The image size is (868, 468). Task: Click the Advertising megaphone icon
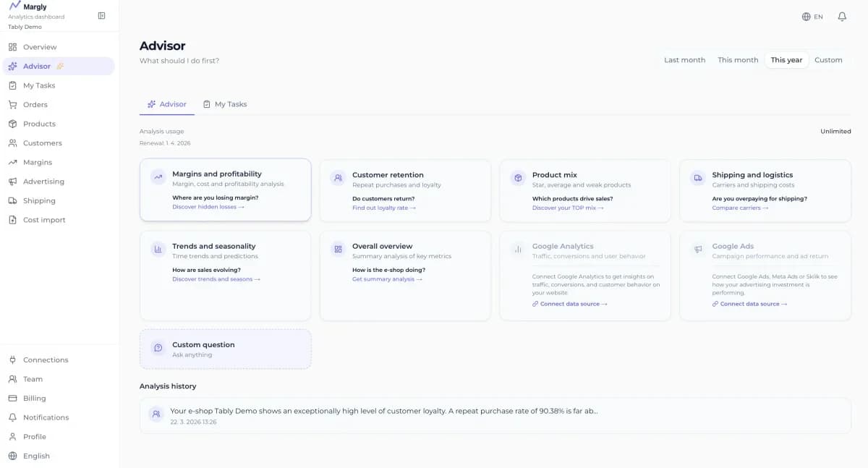pyautogui.click(x=13, y=181)
